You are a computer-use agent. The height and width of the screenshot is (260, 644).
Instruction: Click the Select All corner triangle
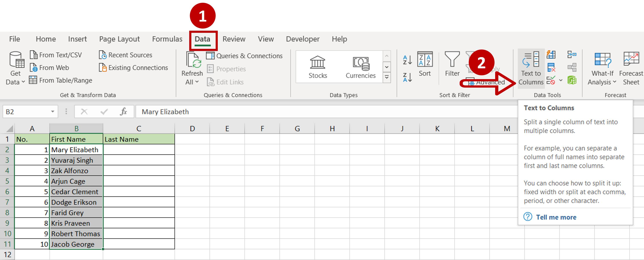10,129
